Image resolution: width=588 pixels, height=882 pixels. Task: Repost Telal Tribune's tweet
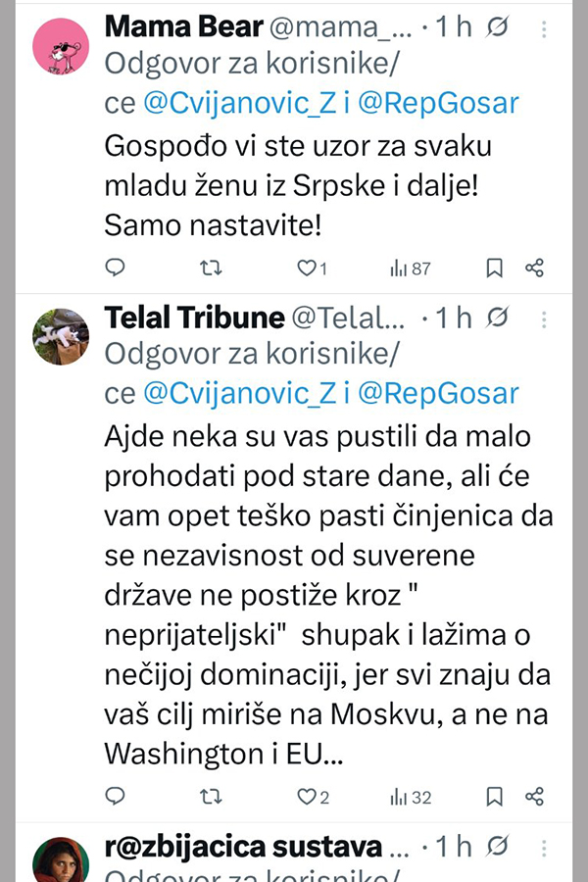click(x=211, y=796)
